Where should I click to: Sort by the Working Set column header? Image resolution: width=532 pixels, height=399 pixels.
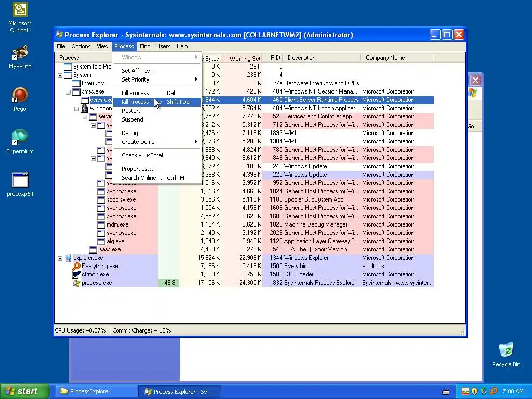click(x=242, y=58)
